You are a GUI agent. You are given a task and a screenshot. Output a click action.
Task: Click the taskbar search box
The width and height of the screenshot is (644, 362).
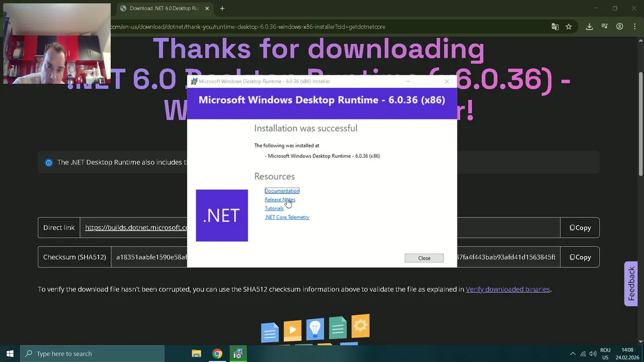(92, 353)
